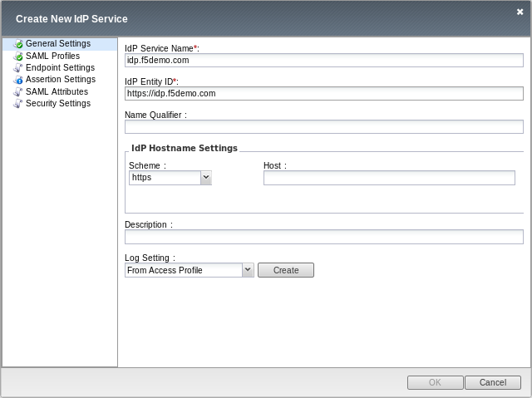Click the Endpoint Settings sidebar icon

(x=18, y=68)
